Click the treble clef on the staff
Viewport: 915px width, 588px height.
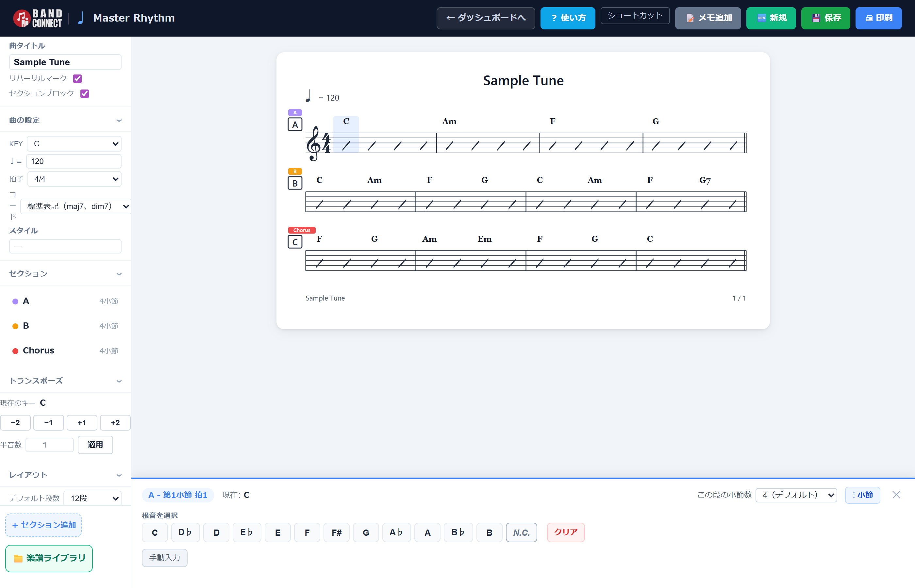click(x=313, y=143)
